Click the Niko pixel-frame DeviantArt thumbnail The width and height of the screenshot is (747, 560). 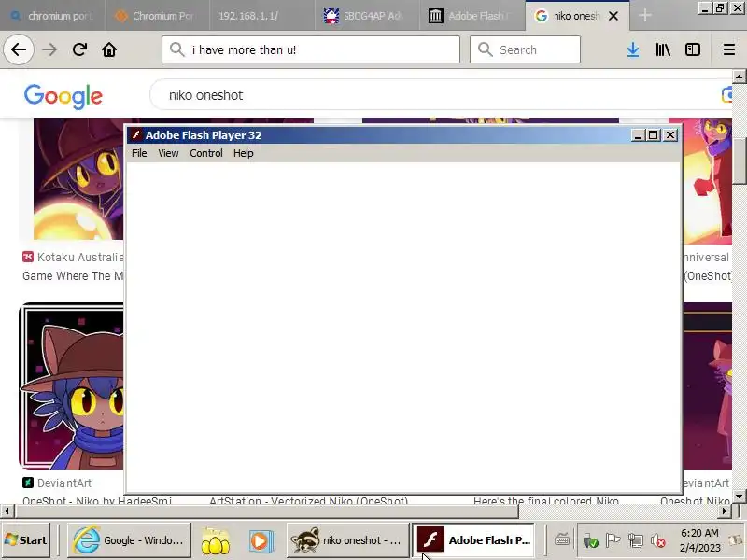[72, 386]
